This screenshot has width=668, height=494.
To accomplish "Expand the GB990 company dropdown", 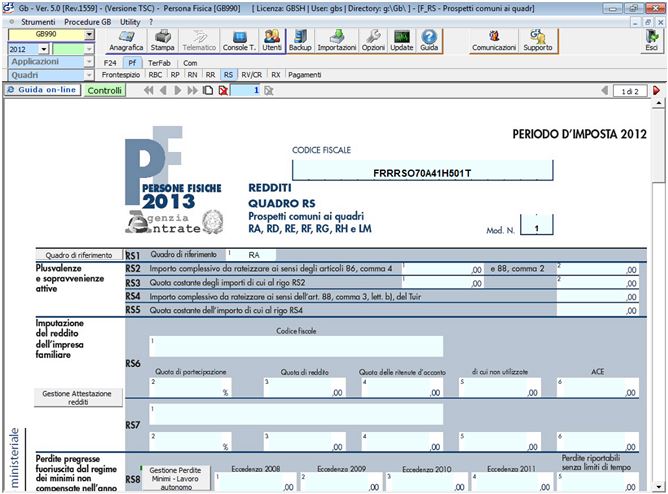I will pyautogui.click(x=89, y=35).
